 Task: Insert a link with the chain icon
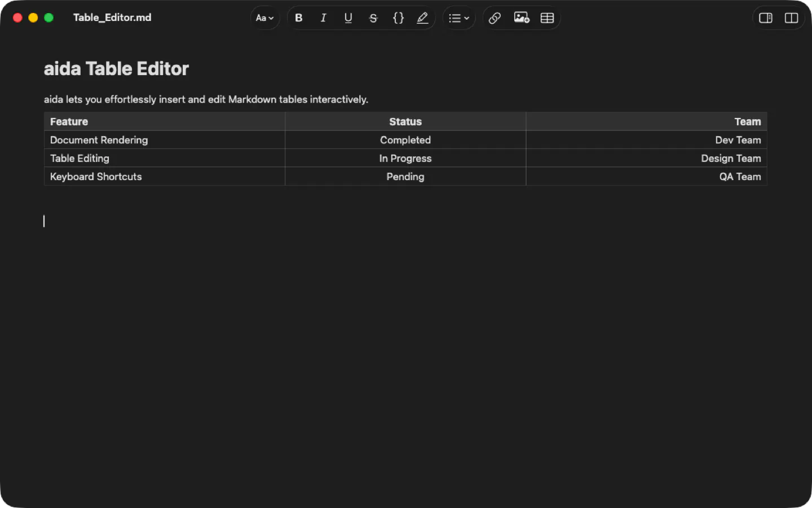coord(495,18)
